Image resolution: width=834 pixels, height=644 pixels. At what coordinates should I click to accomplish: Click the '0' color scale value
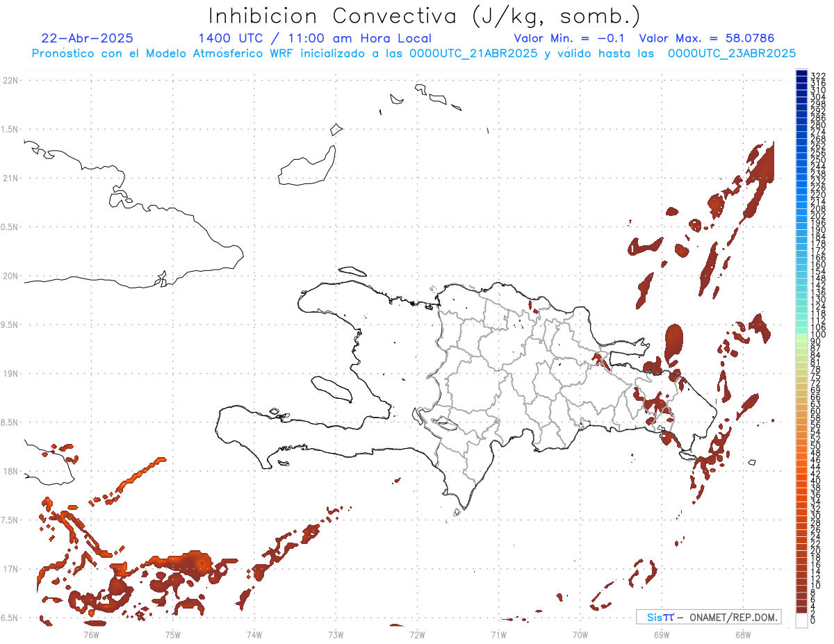click(813, 619)
